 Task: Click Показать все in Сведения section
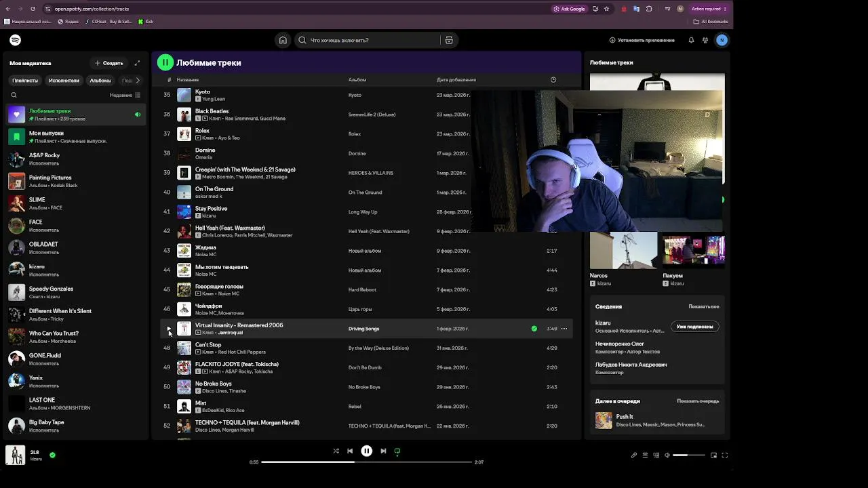(704, 306)
